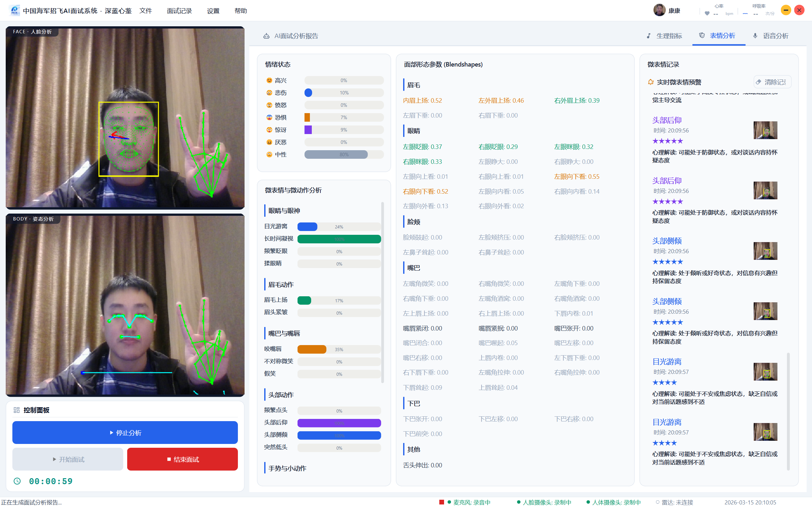Open the 设置 menu

click(213, 11)
